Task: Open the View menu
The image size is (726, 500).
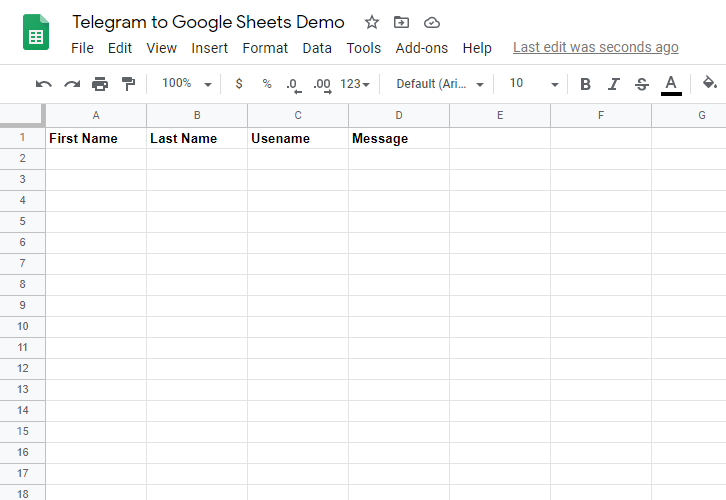Action: (162, 48)
